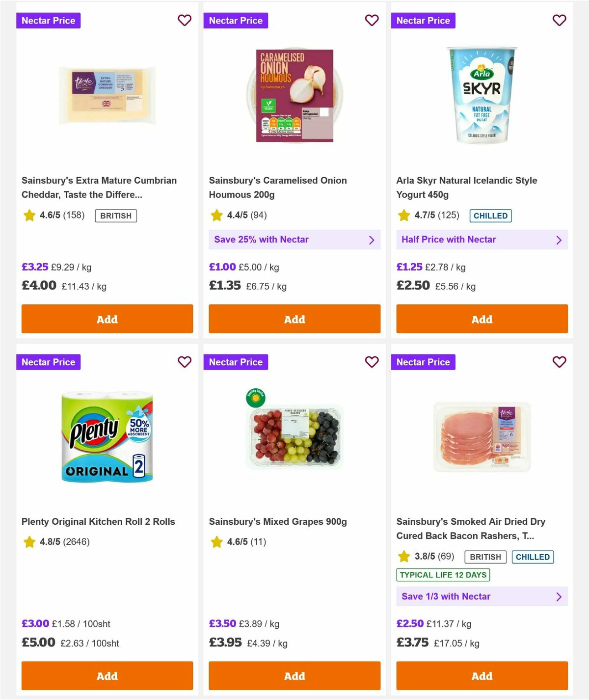Toggle the favorite heart on Mixed Grapes

372,362
